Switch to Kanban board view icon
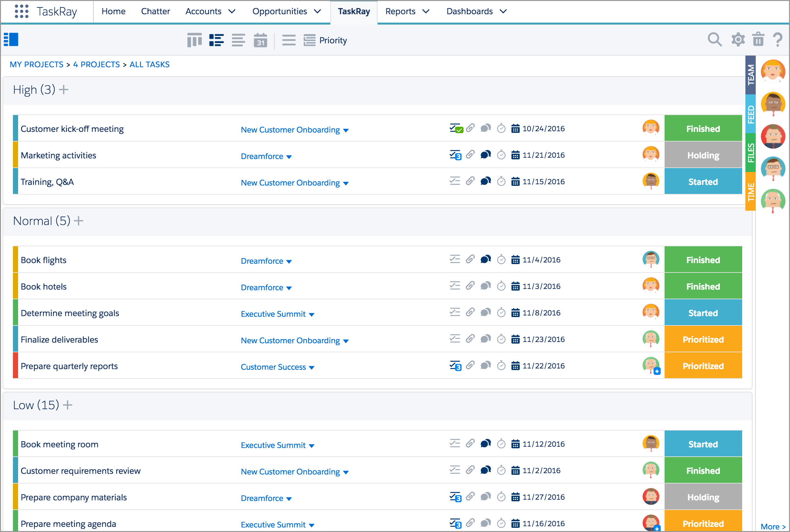 (x=195, y=40)
